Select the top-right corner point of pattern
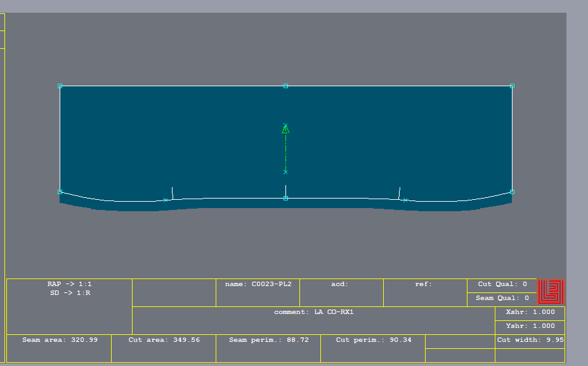This screenshot has width=588, height=366. pyautogui.click(x=512, y=86)
